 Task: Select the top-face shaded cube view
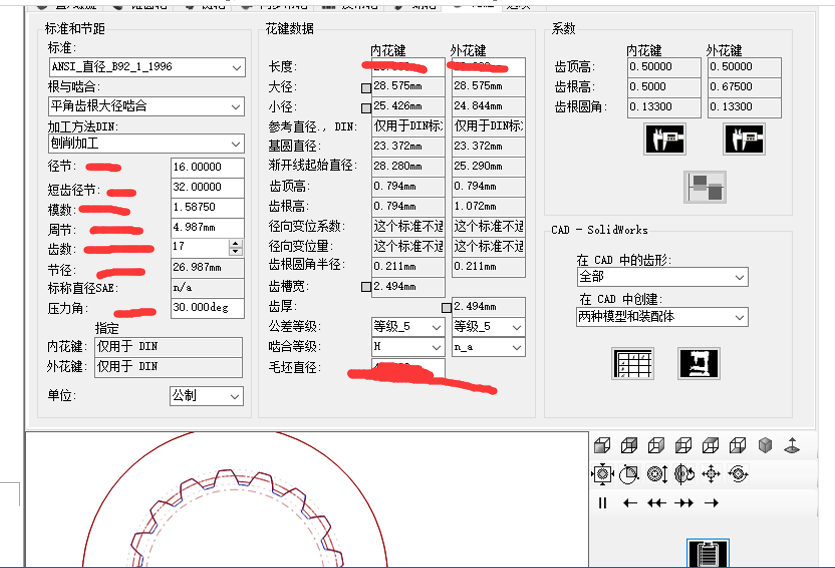tap(710, 445)
